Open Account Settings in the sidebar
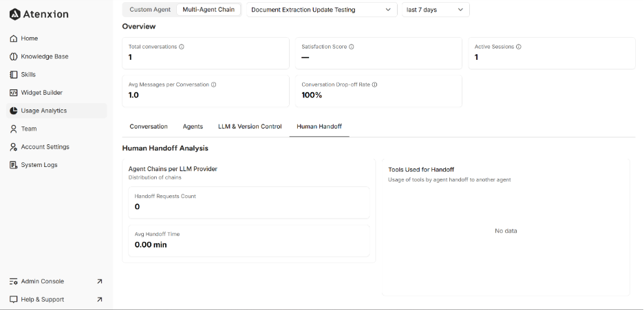The width and height of the screenshot is (644, 310). (56, 147)
